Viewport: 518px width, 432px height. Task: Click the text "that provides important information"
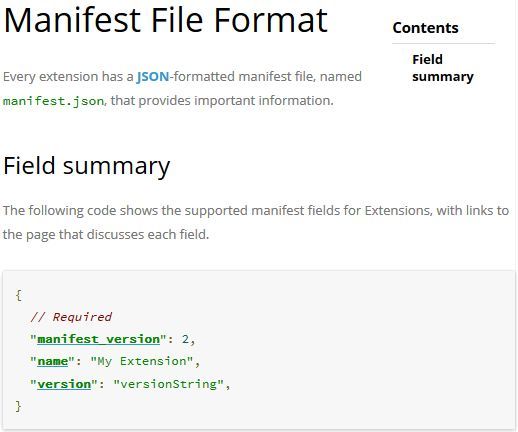click(222, 100)
